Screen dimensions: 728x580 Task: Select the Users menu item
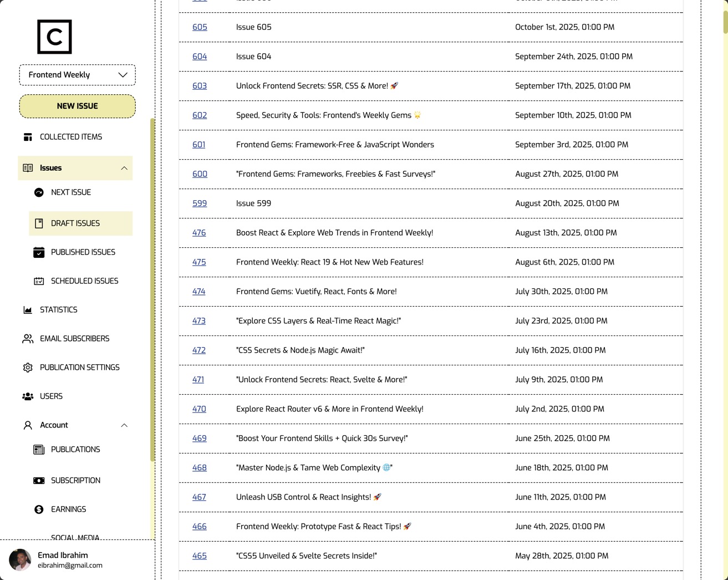[x=51, y=396]
